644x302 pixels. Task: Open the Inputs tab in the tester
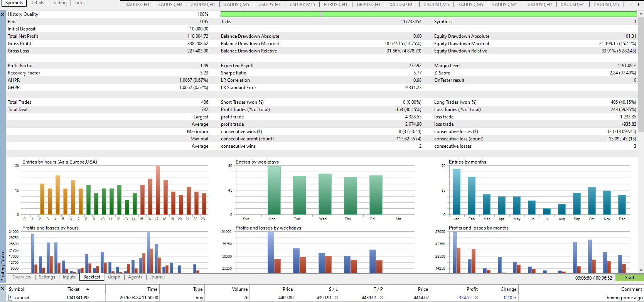(x=69, y=277)
